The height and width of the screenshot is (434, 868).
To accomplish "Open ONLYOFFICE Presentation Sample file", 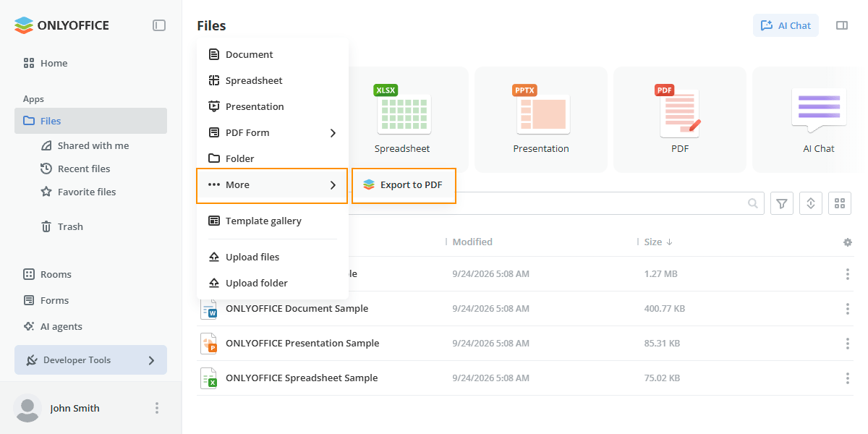I will tap(302, 344).
